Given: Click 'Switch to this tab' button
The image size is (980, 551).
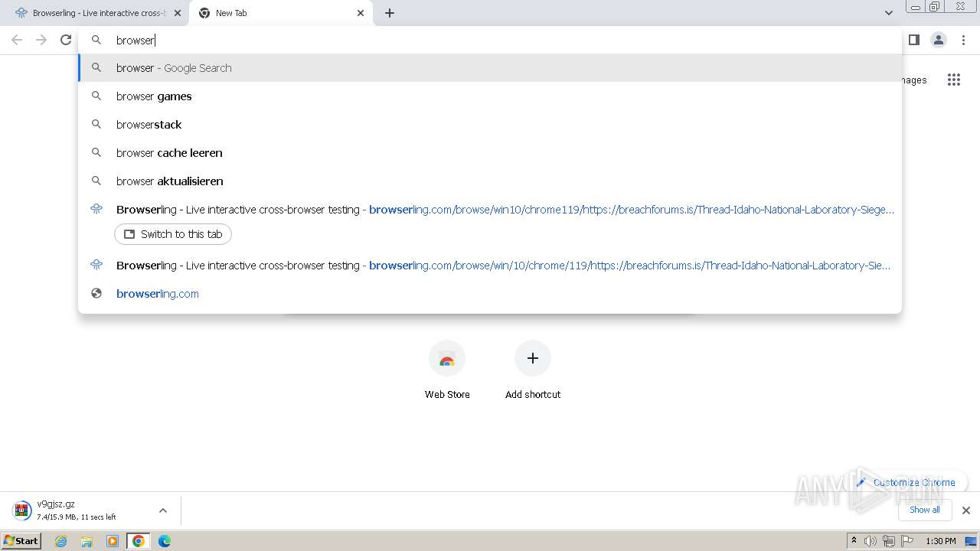Looking at the screenshot, I should [173, 234].
